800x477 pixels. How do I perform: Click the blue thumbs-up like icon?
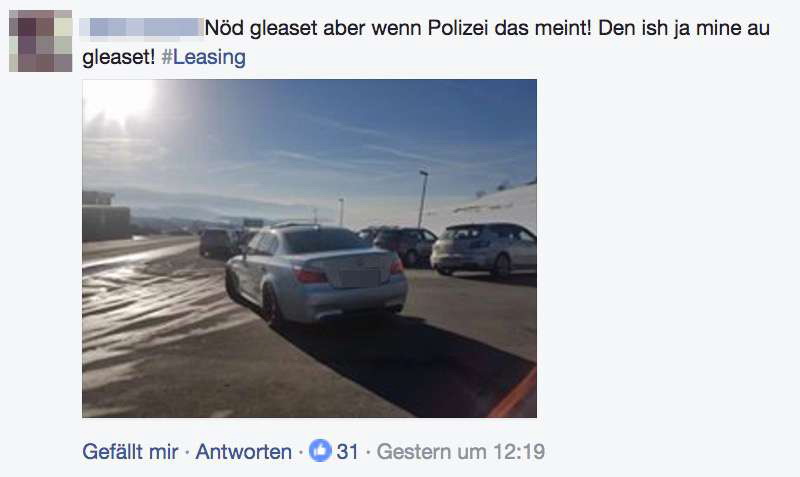click(320, 450)
